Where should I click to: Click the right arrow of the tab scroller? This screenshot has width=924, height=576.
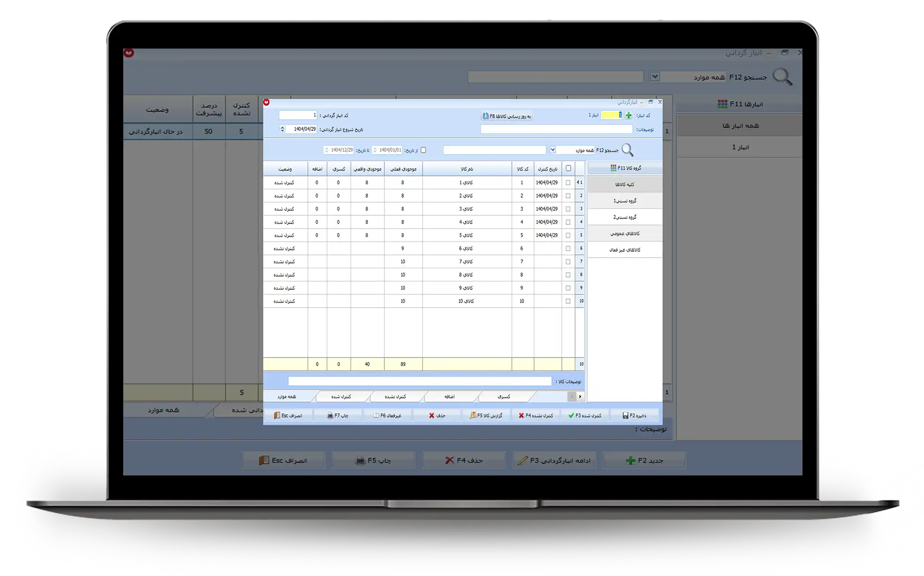click(580, 397)
